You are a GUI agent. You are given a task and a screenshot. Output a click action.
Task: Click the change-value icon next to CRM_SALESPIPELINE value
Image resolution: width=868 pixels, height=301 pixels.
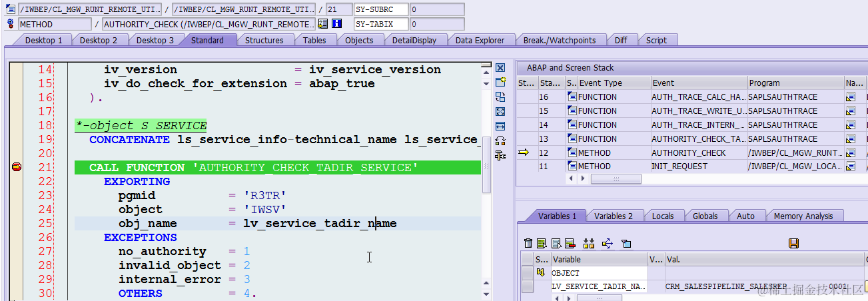click(x=866, y=286)
